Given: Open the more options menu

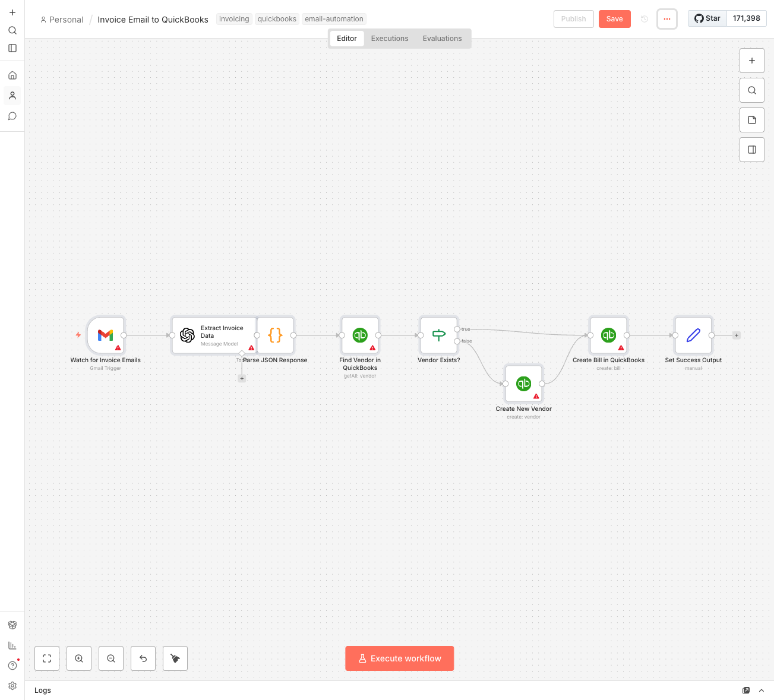Looking at the screenshot, I should (666, 18).
